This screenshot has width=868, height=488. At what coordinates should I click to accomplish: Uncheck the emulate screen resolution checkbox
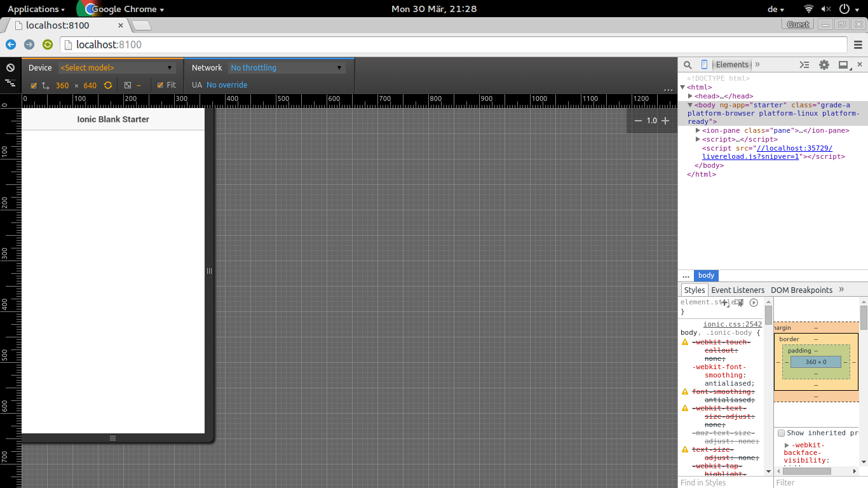[34, 85]
